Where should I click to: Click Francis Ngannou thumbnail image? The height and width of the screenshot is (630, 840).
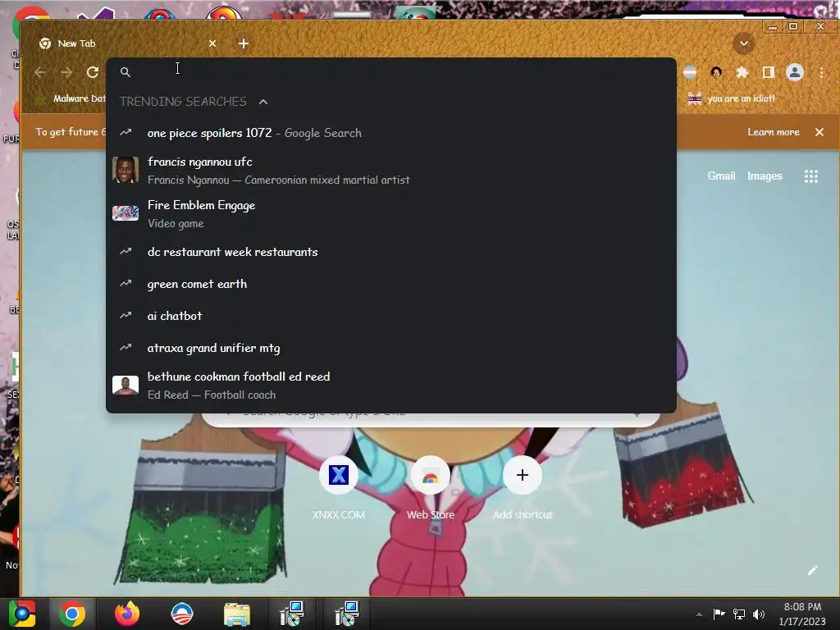pyautogui.click(x=126, y=170)
